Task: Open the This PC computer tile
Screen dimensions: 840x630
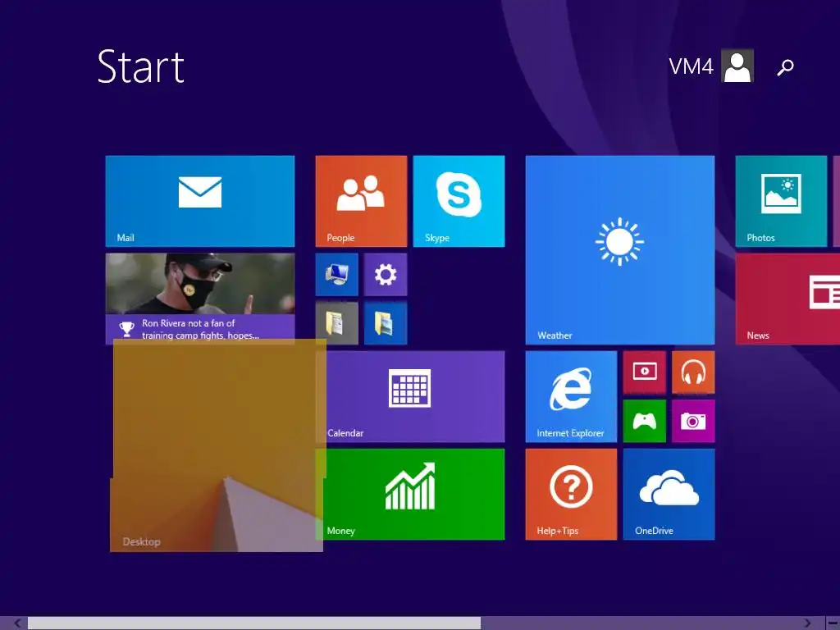Action: click(337, 275)
